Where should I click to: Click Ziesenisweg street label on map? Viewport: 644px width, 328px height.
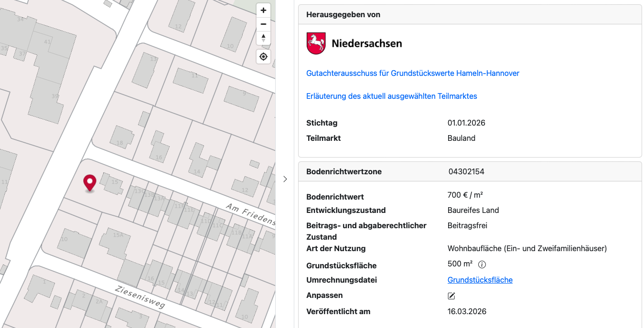pos(140,297)
